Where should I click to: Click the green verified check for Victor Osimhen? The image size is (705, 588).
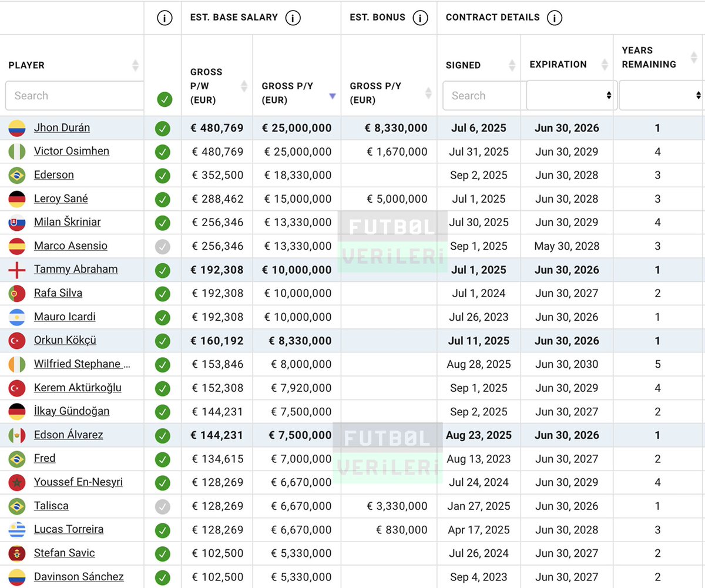[163, 152]
